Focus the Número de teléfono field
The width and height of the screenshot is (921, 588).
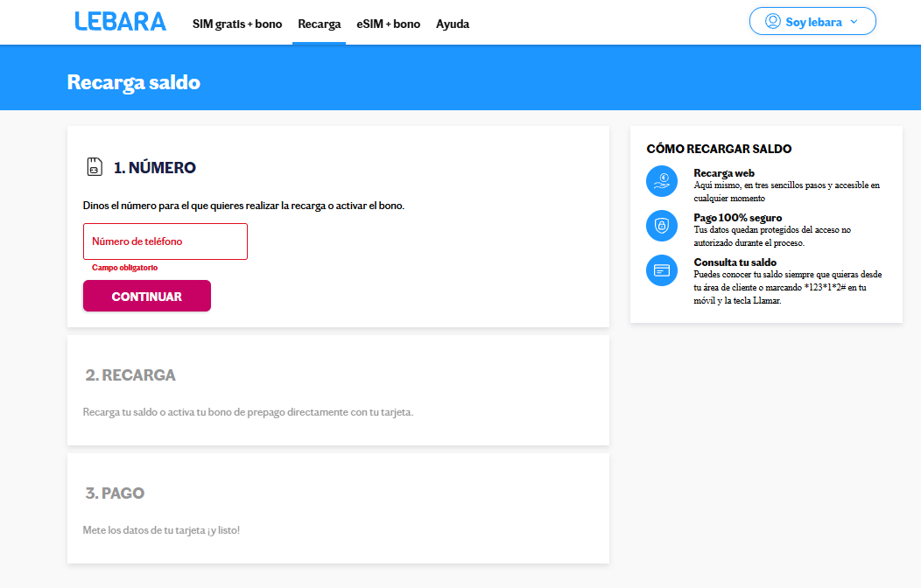click(x=165, y=241)
